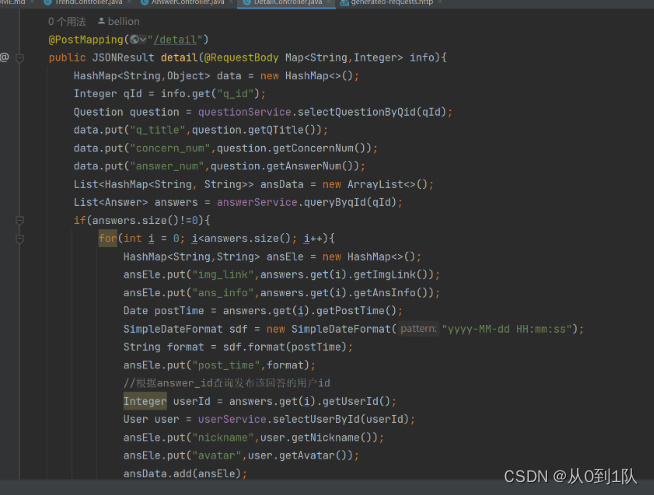The image size is (654, 495).
Task: Click the getConcernNum() call
Action: [x=319, y=148]
